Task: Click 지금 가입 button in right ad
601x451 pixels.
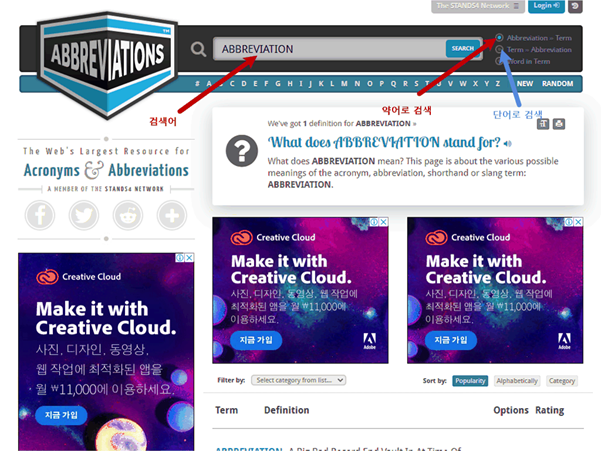Action: (451, 340)
